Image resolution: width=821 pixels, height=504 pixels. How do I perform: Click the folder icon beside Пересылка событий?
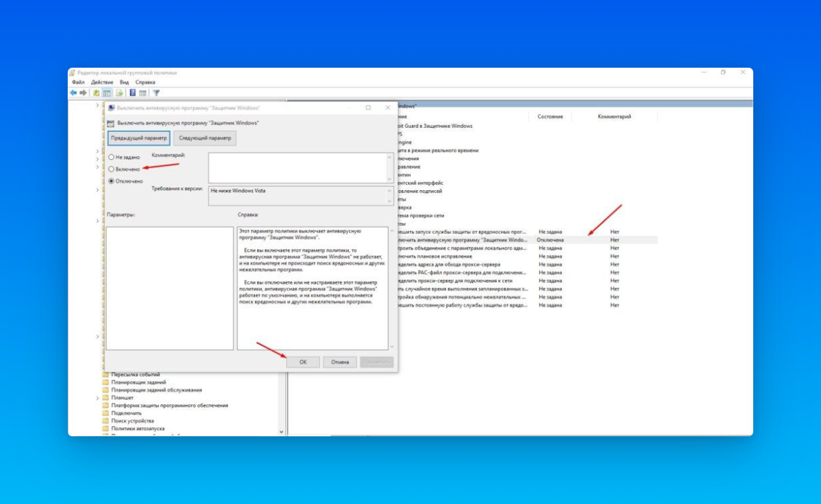pyautogui.click(x=106, y=375)
